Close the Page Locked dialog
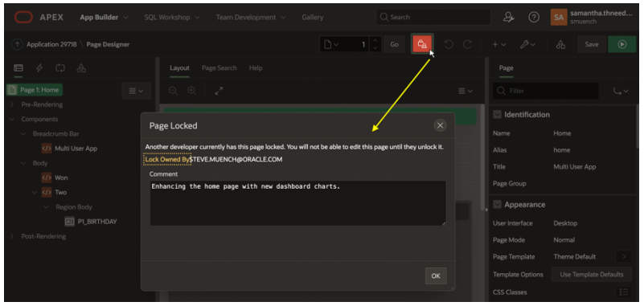 [440, 125]
